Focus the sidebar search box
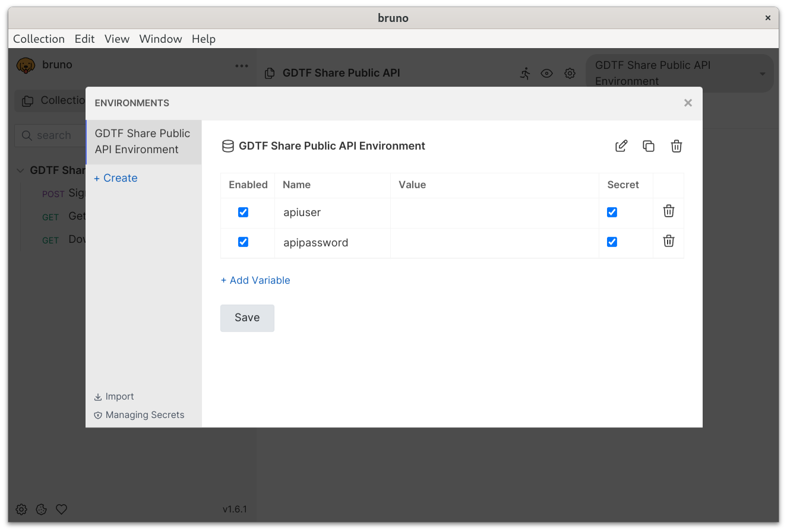Viewport: 787px width, 532px height. pyautogui.click(x=50, y=135)
